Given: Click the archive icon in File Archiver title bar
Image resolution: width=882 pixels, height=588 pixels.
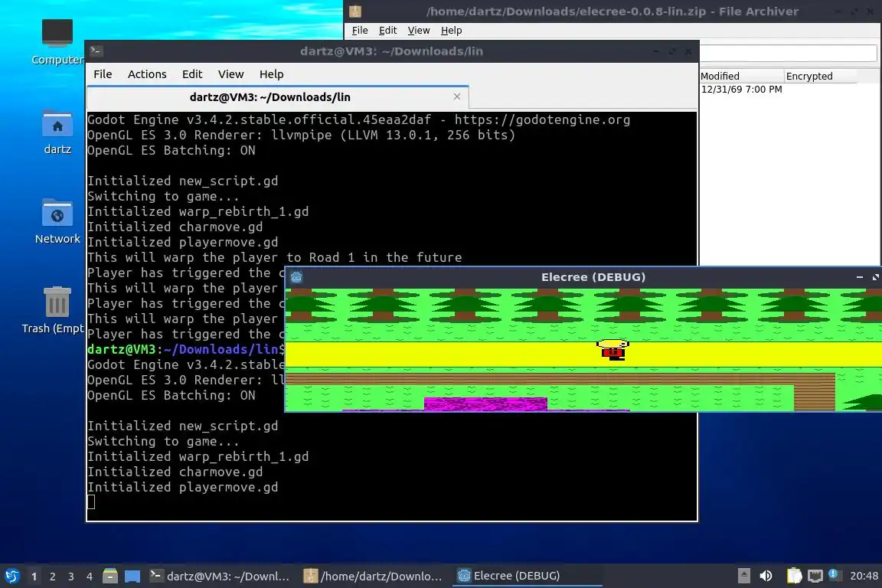Looking at the screenshot, I should point(355,11).
